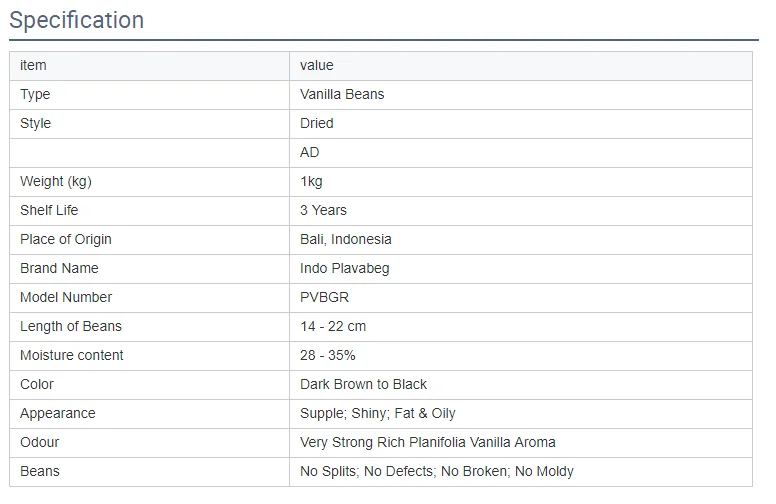776x504 pixels.
Task: Select the 'Bali, Indonesia' value
Action: 346,239
